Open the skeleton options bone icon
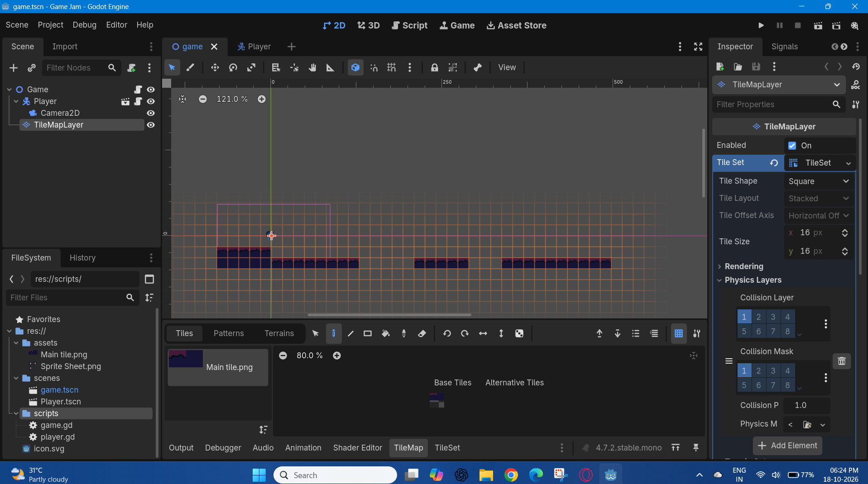This screenshot has height=484, width=868. click(477, 67)
